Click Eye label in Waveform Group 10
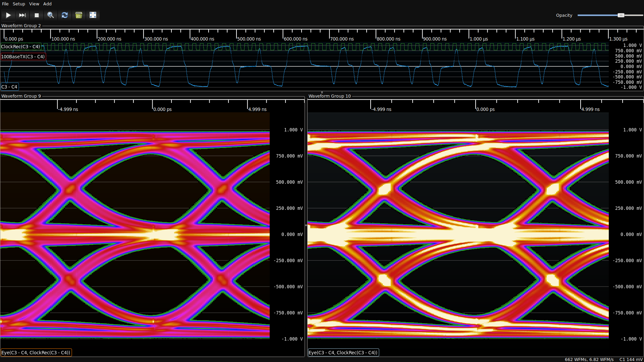 pyautogui.click(x=343, y=353)
